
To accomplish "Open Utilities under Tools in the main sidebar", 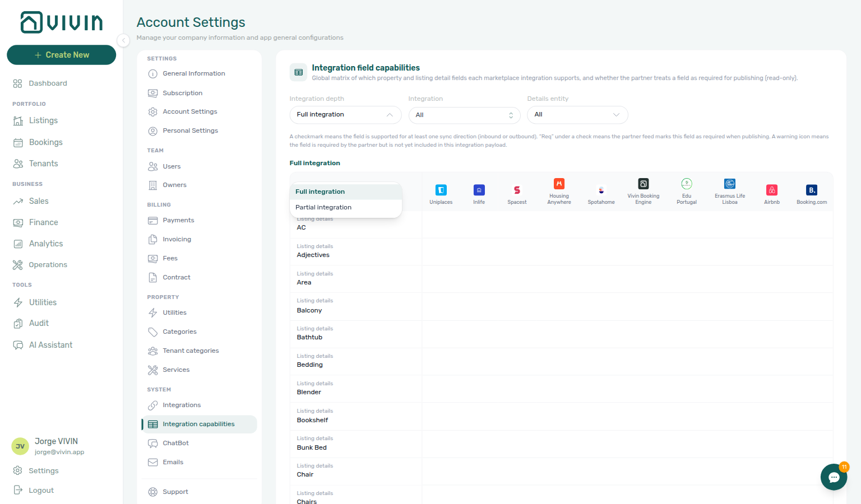I will 43,302.
